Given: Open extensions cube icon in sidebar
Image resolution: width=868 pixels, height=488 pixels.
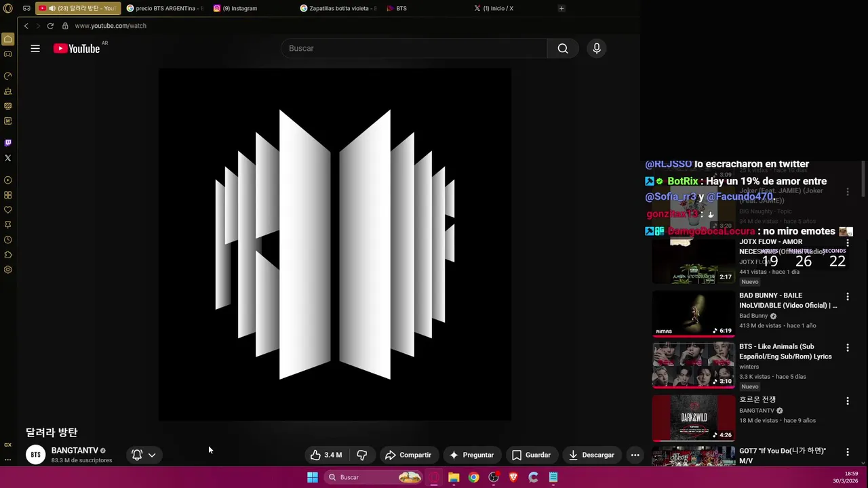Looking at the screenshot, I should [8, 255].
